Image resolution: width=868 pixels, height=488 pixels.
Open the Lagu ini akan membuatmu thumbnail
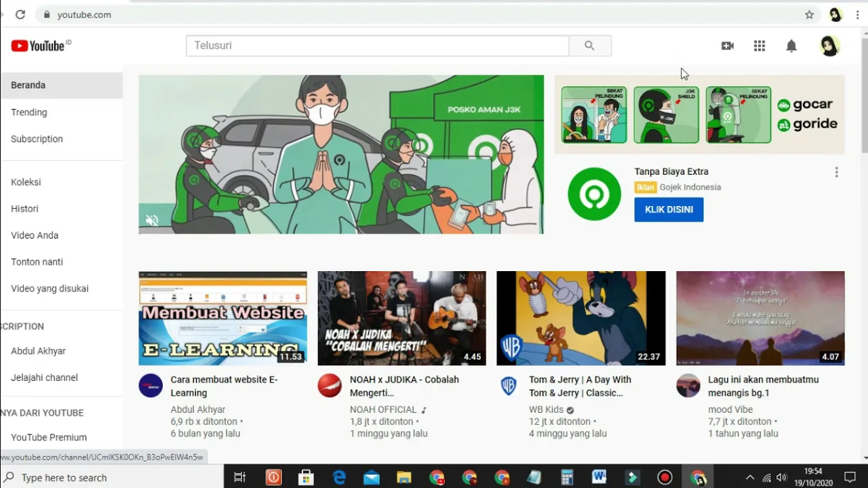(x=761, y=319)
